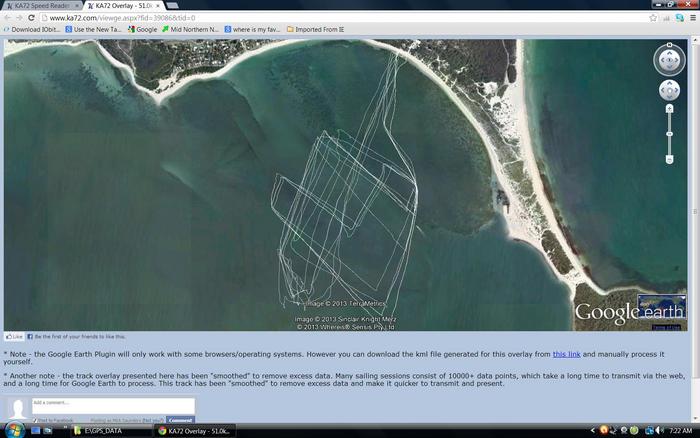
Task: Bookmark this page with the star icon
Action: (653, 18)
